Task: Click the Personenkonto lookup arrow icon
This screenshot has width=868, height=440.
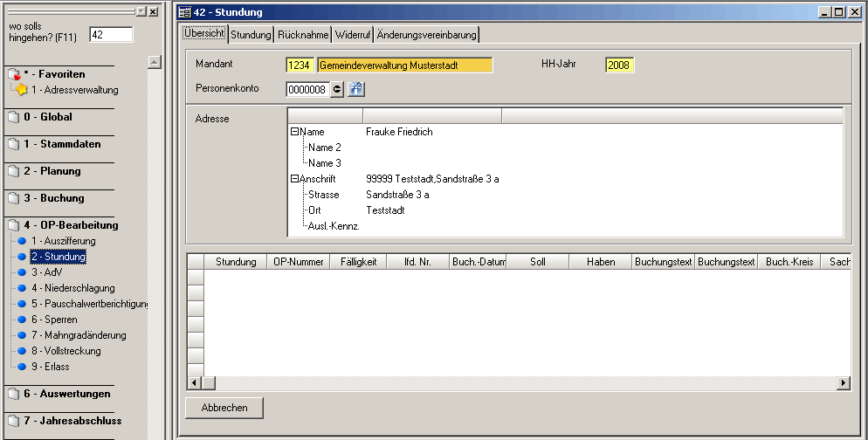Action: (337, 89)
